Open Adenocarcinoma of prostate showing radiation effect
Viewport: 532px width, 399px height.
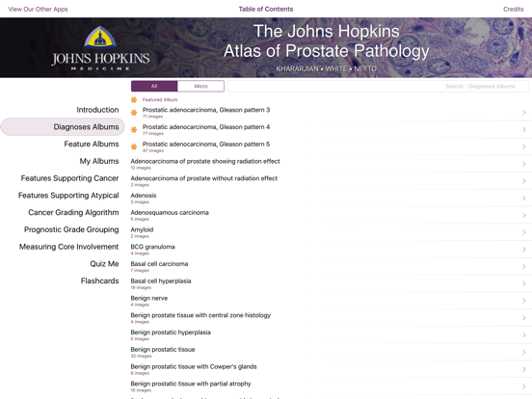[332, 164]
